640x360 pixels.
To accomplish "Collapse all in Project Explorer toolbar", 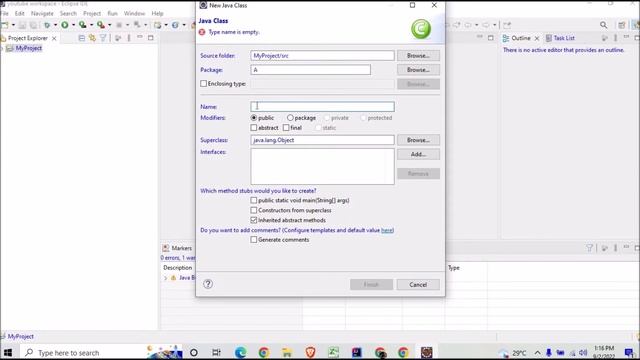I will 82,38.
